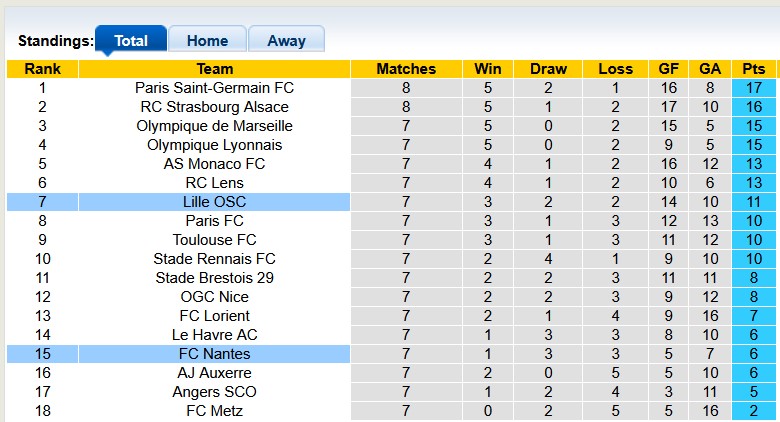Select the Away standings tab

[286, 41]
